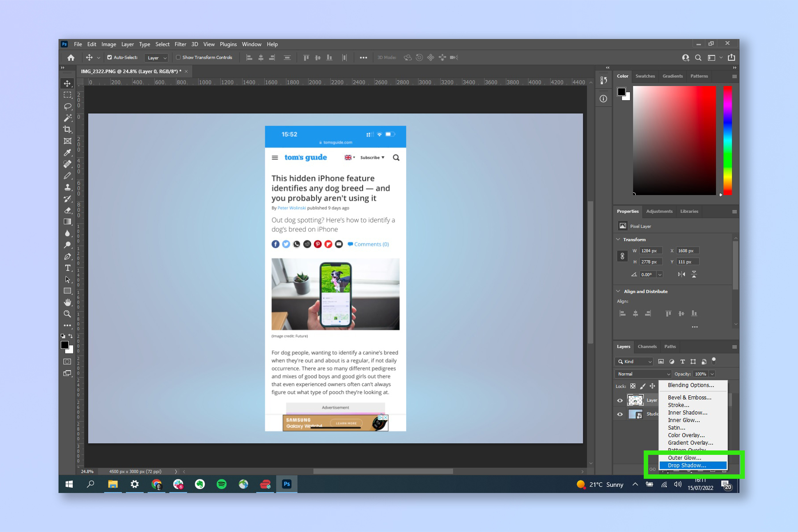Switch to the Adjustments tab

point(659,211)
